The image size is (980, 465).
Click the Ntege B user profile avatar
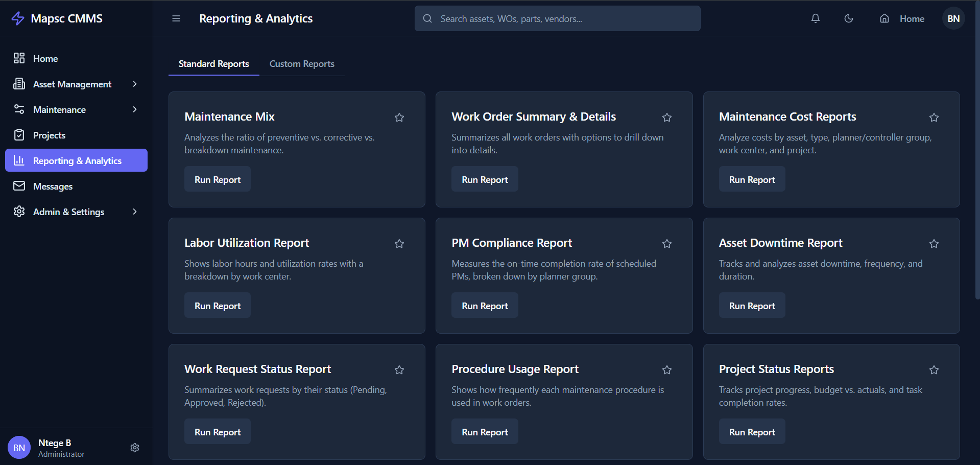pyautogui.click(x=19, y=448)
